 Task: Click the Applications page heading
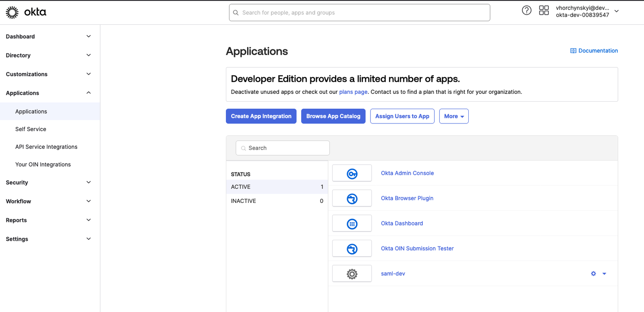tap(257, 52)
